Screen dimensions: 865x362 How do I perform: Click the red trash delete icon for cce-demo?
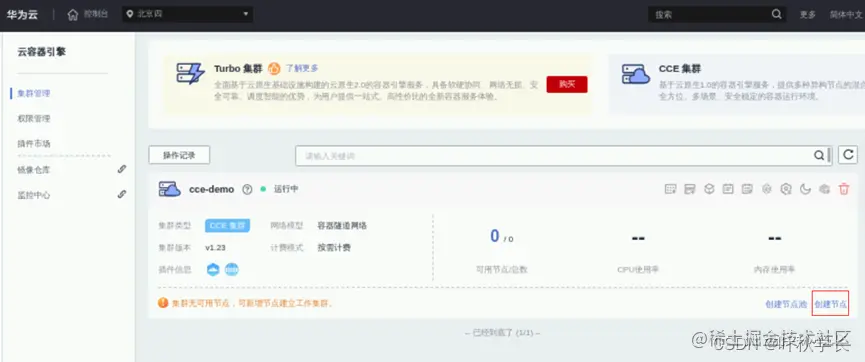[x=844, y=189]
